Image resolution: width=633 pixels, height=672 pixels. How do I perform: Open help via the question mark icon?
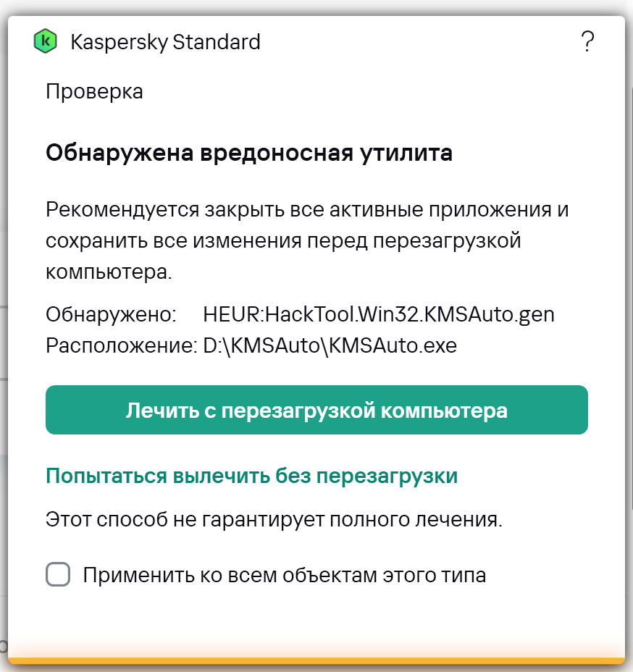coord(587,41)
